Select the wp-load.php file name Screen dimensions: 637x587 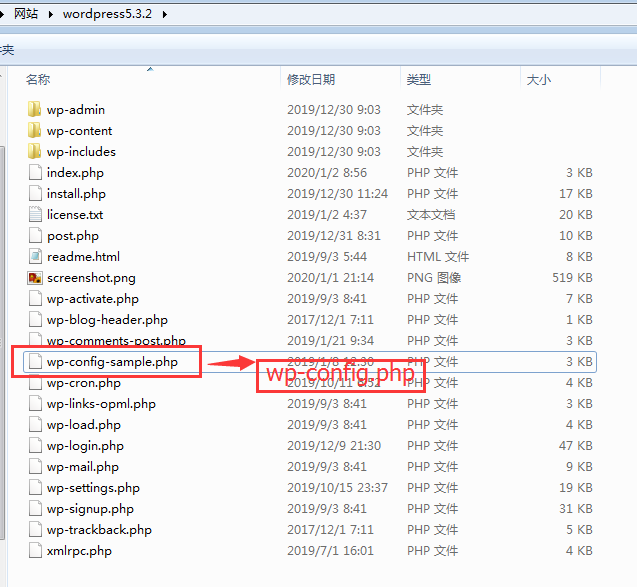click(x=84, y=425)
